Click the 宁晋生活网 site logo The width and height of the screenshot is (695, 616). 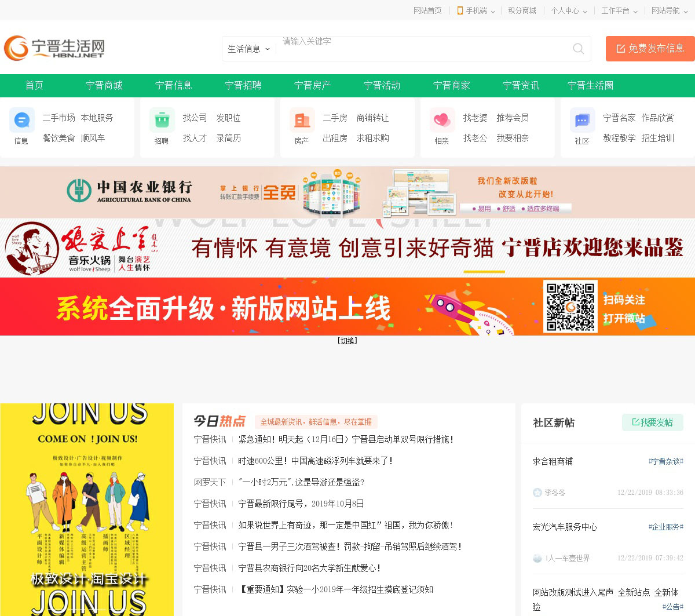click(x=54, y=48)
